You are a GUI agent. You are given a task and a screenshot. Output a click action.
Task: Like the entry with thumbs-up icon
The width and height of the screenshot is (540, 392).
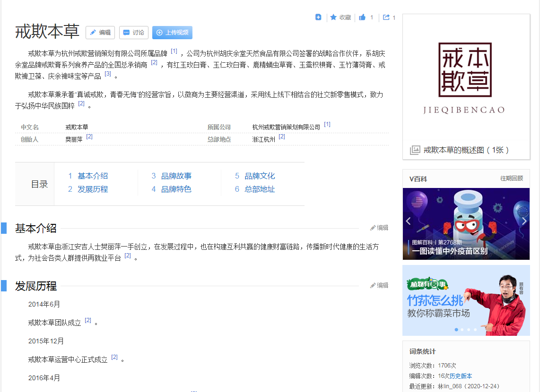[362, 17]
